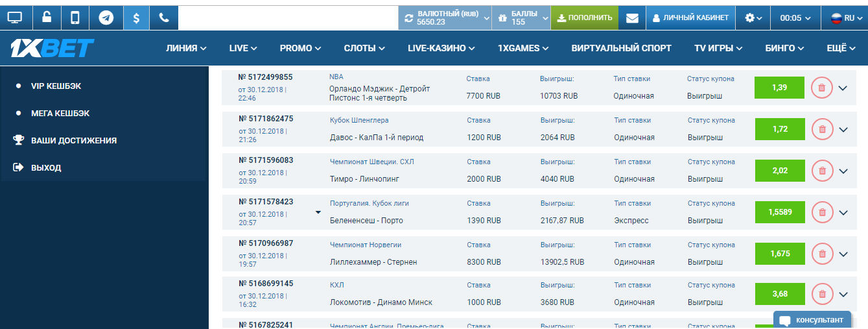868x329 pixels.
Task: Open the LIVE menu
Action: (243, 48)
